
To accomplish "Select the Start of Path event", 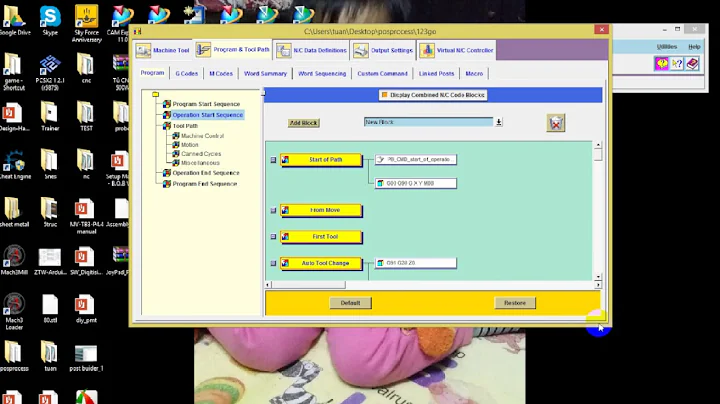I will [x=321, y=160].
